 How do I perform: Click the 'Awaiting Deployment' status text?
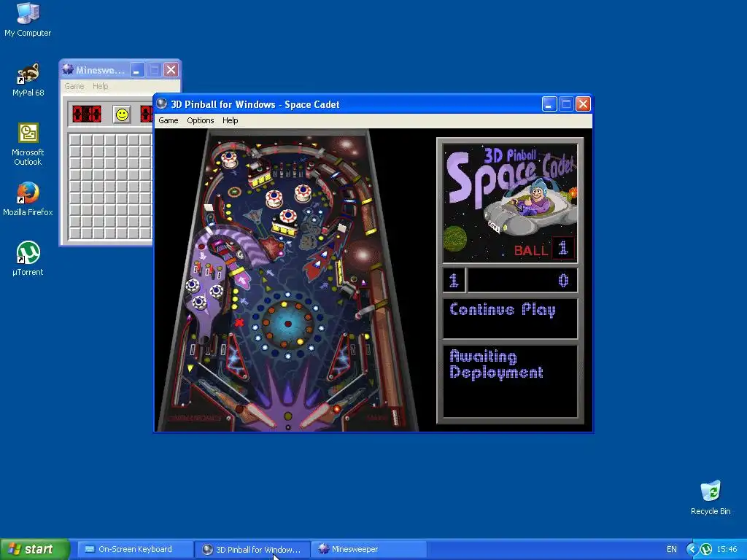[x=496, y=365]
